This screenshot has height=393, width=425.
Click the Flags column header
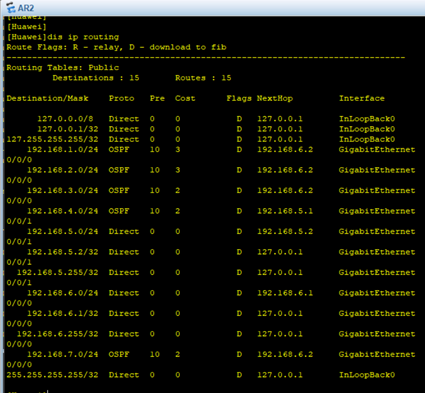[239, 98]
